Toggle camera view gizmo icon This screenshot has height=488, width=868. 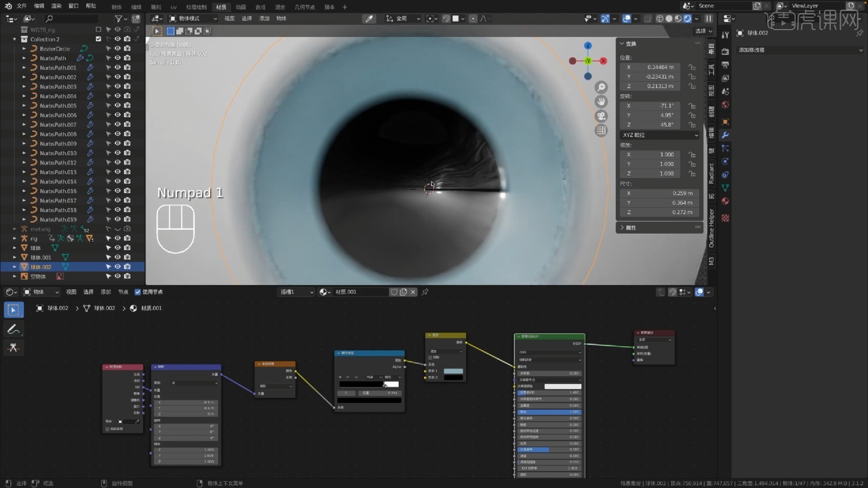[x=601, y=116]
